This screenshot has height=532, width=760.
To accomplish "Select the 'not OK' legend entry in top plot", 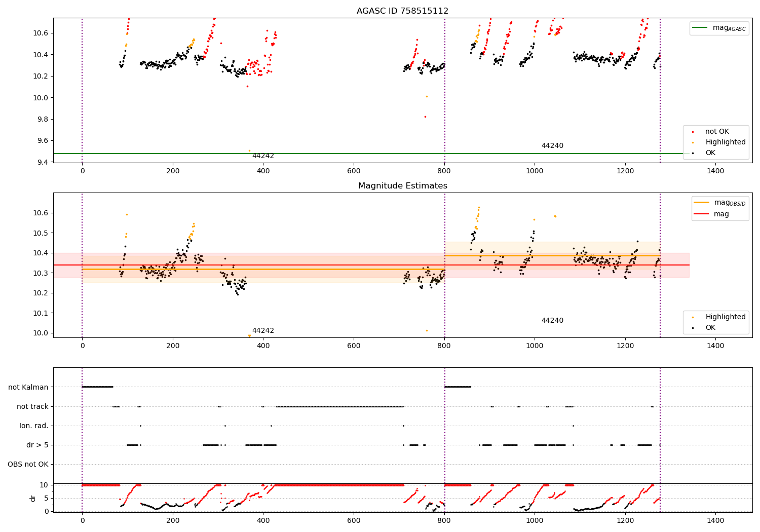I will coord(717,132).
